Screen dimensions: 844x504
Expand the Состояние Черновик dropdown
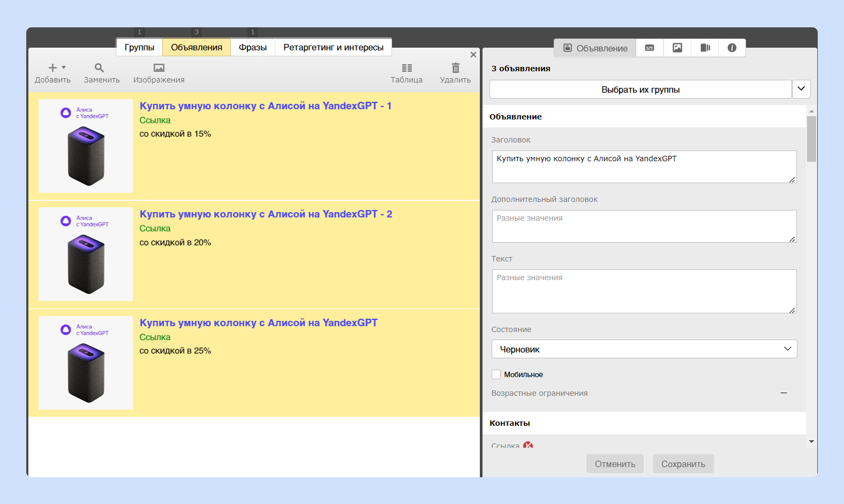[x=644, y=349]
